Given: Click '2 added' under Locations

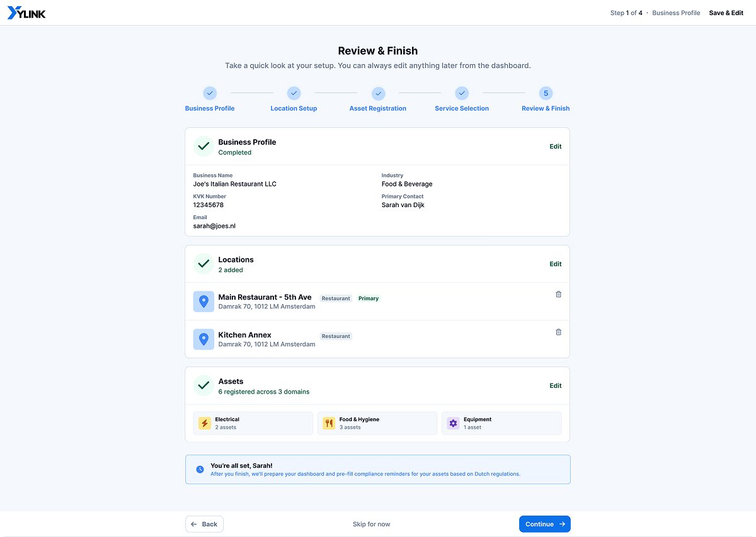Looking at the screenshot, I should coord(231,270).
